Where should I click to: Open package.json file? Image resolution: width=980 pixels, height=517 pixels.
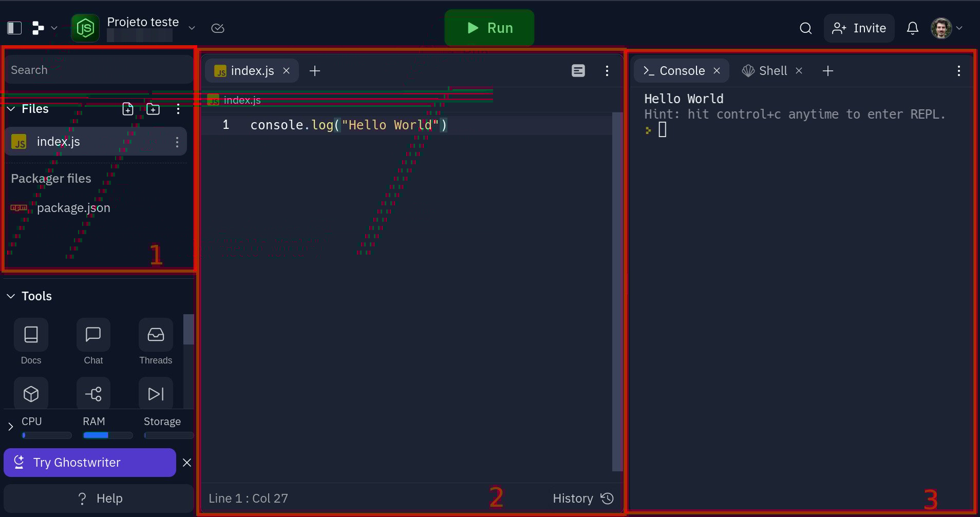click(x=73, y=208)
